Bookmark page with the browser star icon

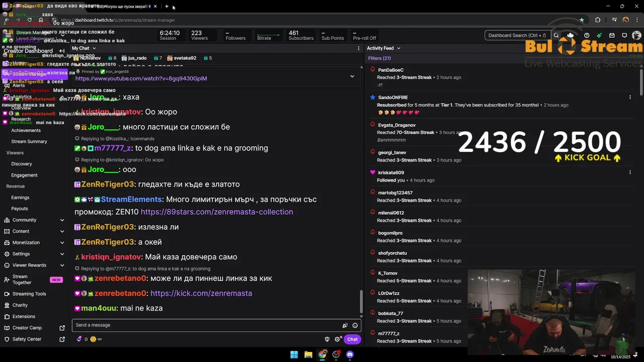tap(582, 20)
